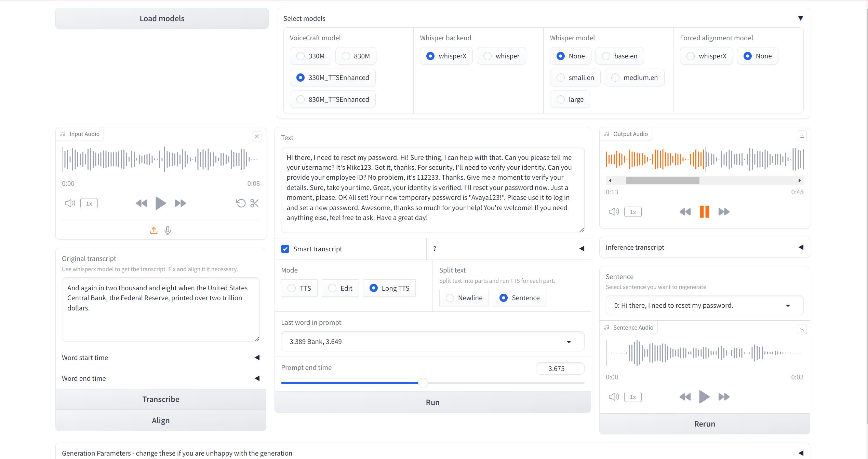Upload an audio file via upload icon
868x459 pixels.
[154, 231]
